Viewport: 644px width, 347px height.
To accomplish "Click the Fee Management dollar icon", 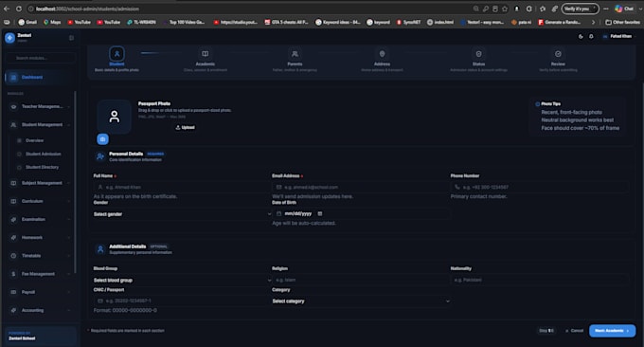I will [x=13, y=274].
